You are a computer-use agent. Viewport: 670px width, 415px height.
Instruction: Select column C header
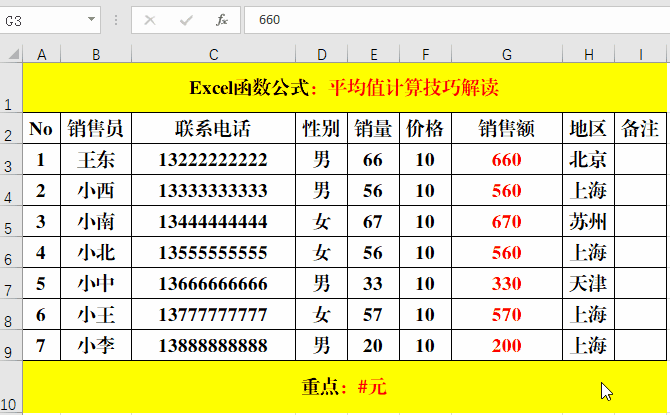pos(214,54)
